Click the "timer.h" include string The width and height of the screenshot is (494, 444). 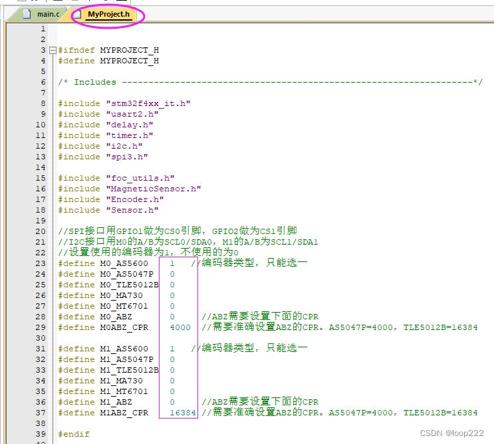click(130, 135)
